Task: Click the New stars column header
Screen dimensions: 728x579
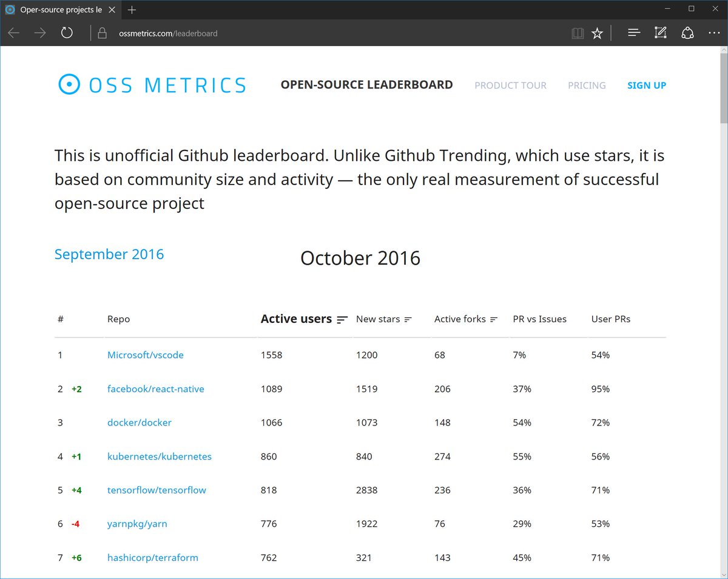Action: coord(378,319)
